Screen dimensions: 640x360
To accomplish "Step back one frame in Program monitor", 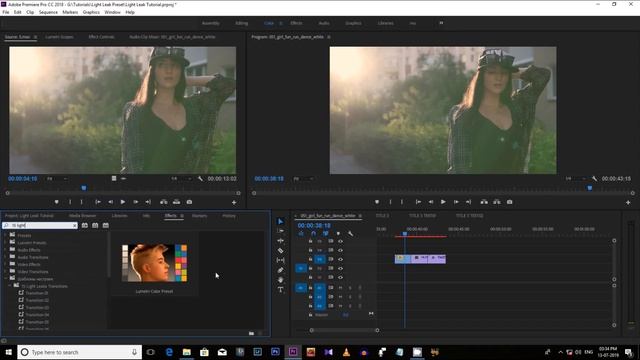I will pyautogui.click(x=431, y=202).
